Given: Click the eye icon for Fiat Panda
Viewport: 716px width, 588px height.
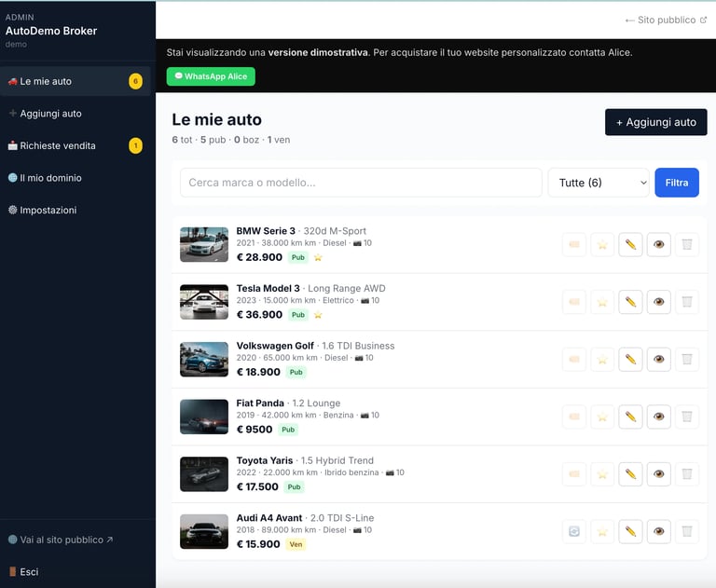Looking at the screenshot, I should (658, 417).
